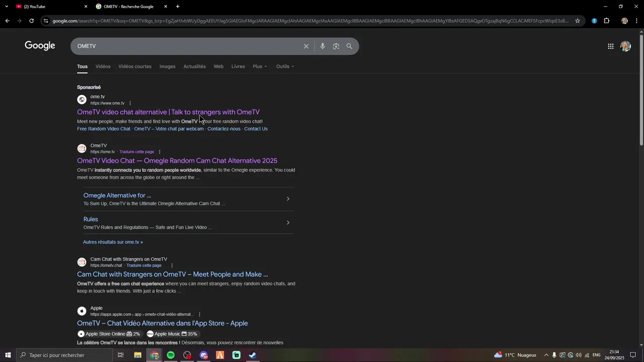
Task: Click Traduire cette page for ome.tv
Action: 136,152
